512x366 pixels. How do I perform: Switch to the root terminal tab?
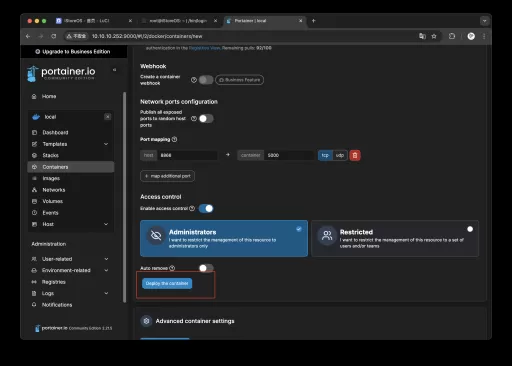[x=178, y=21]
